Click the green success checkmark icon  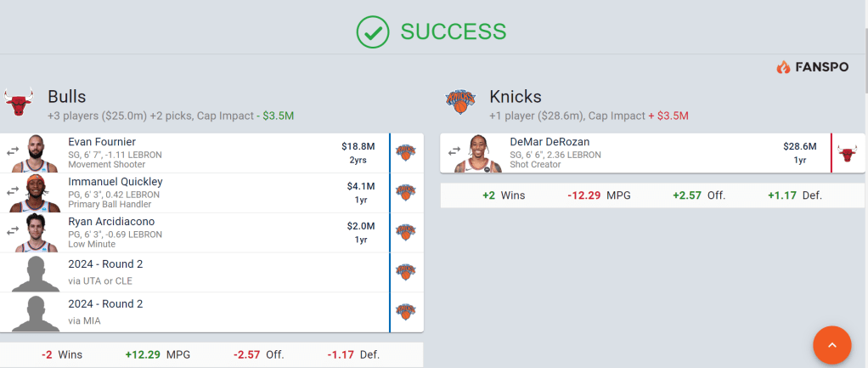pos(372,32)
